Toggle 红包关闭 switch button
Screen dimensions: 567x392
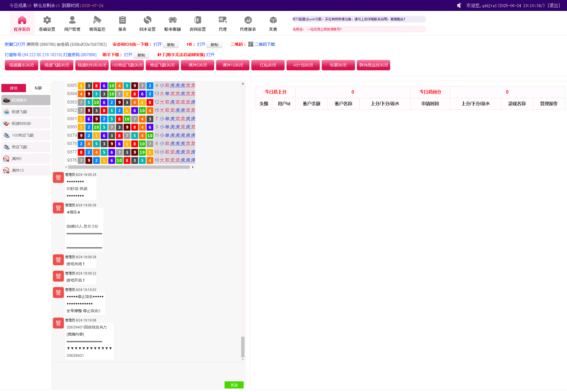pyautogui.click(x=268, y=65)
